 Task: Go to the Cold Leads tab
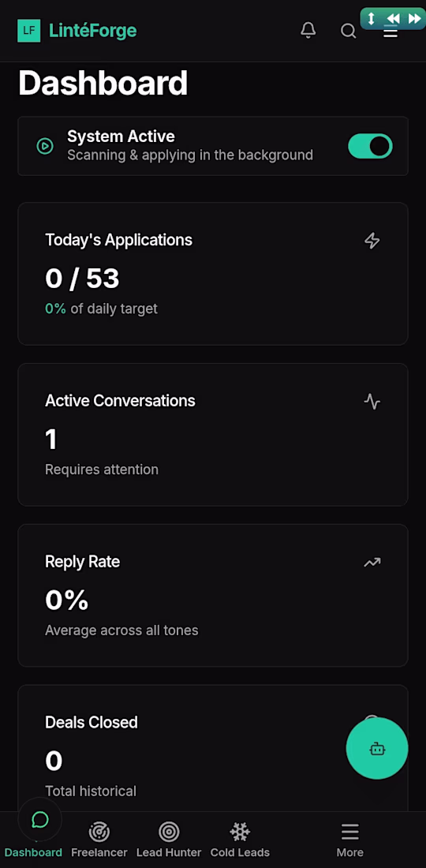240,840
